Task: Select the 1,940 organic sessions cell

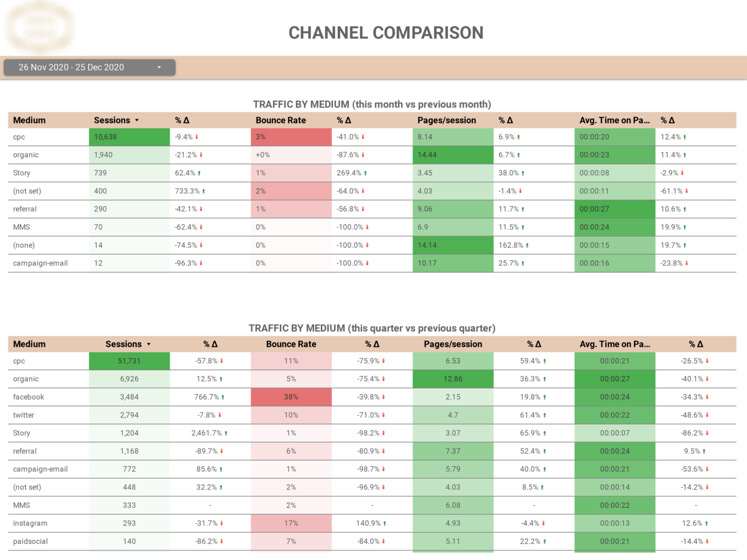Action: click(x=129, y=155)
